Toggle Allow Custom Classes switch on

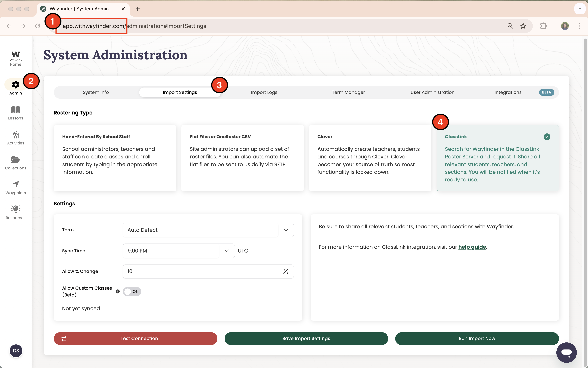click(x=132, y=291)
